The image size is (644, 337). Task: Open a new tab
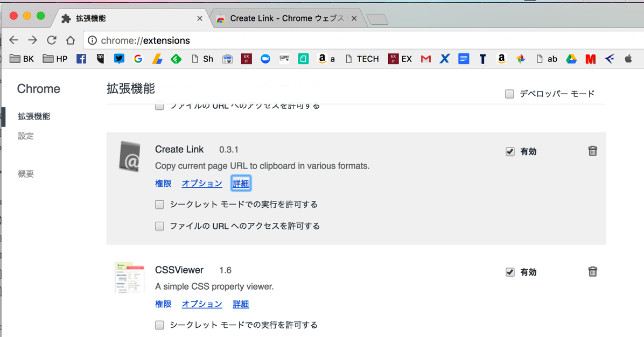coord(377,19)
